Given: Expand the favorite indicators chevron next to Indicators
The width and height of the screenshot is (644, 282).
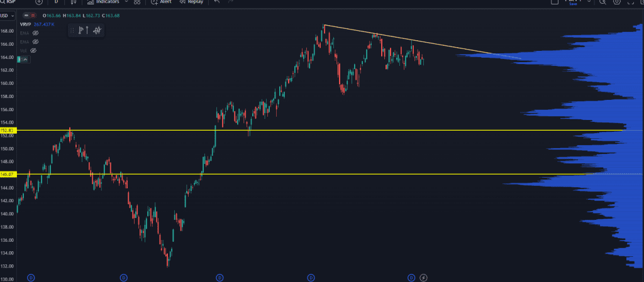Looking at the screenshot, I should coord(126,2).
